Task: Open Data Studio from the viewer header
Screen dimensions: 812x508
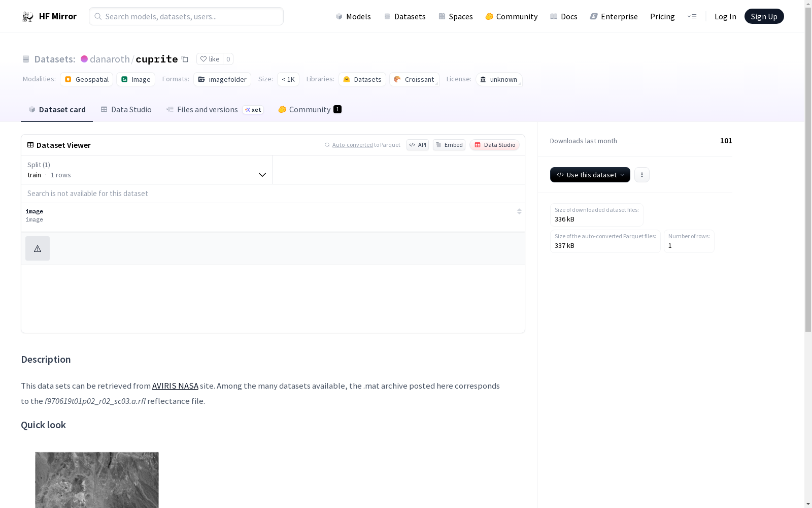Action: pyautogui.click(x=494, y=145)
